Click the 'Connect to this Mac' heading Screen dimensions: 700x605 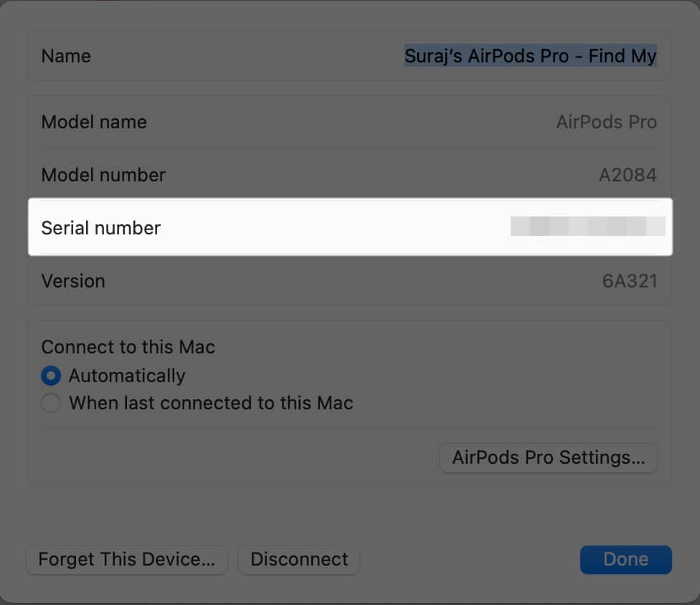[x=128, y=347]
